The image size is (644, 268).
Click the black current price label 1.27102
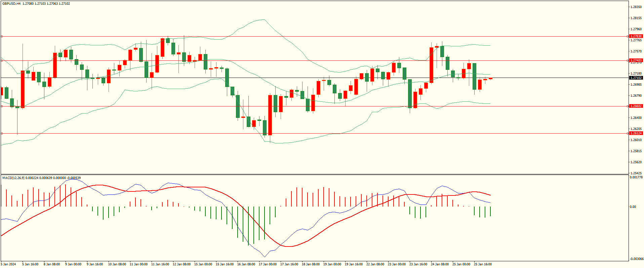pyautogui.click(x=636, y=78)
